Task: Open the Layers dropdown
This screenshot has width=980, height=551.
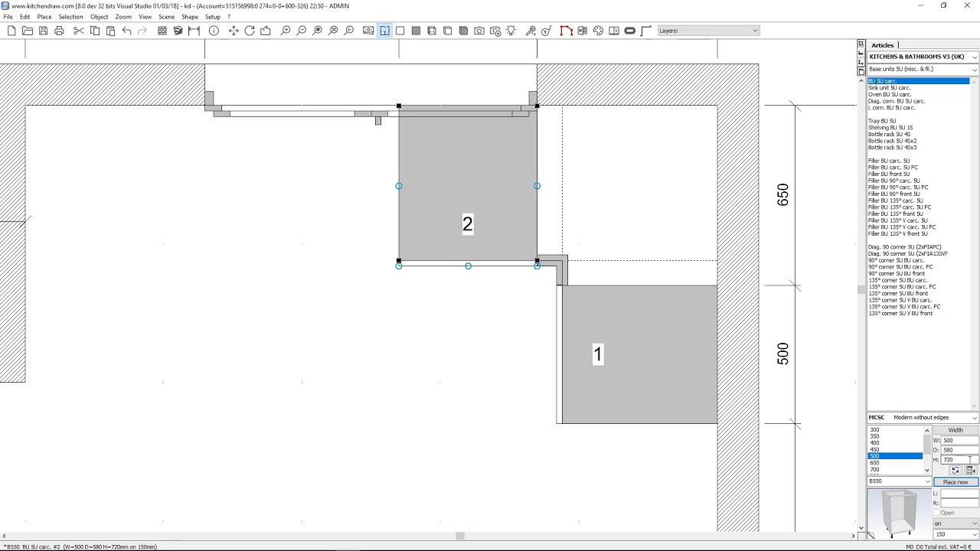Action: tap(708, 31)
